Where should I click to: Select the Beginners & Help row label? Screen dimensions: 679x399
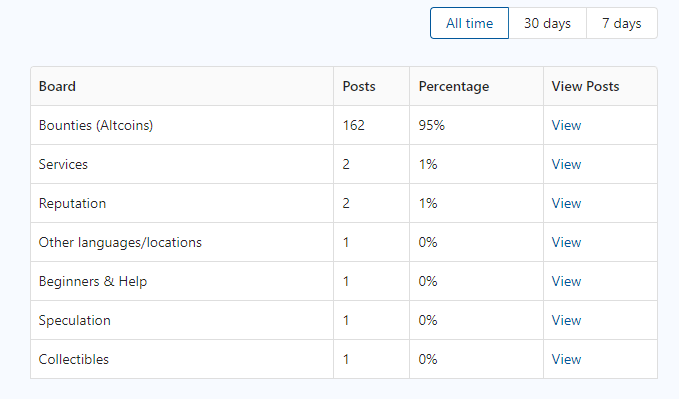pyautogui.click(x=93, y=281)
